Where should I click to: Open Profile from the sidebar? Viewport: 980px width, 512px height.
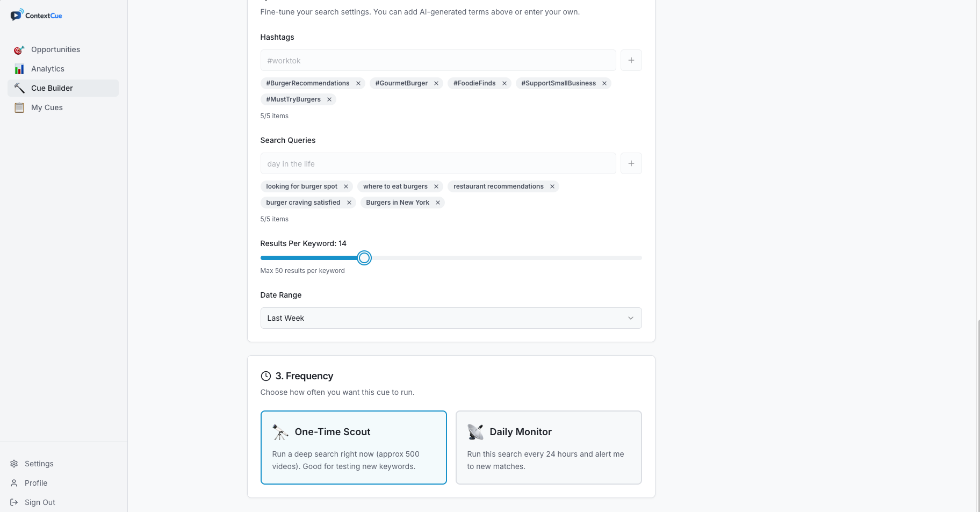[x=35, y=483]
